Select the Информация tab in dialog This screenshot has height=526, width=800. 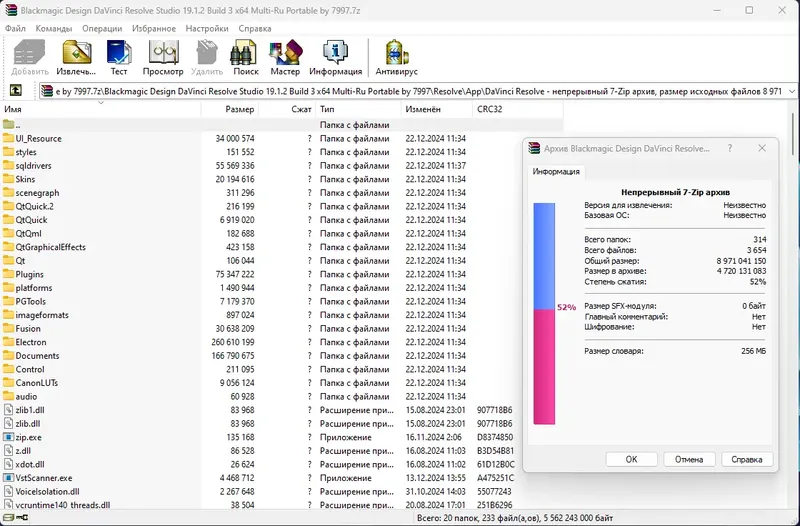click(556, 171)
